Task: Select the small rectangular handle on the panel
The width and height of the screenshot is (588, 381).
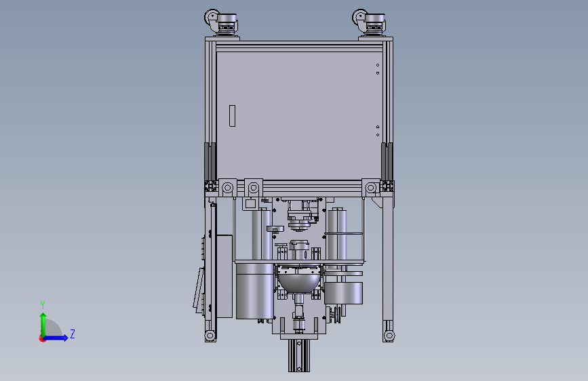Action: pyautogui.click(x=232, y=116)
